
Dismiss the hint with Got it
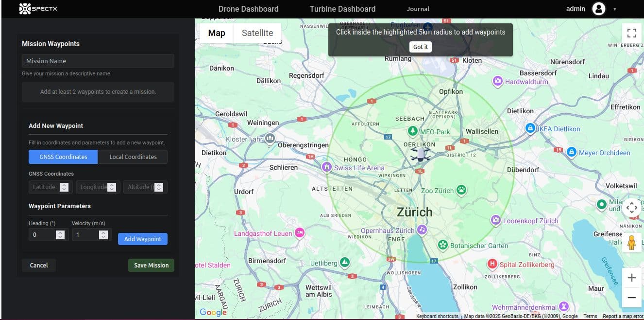[x=420, y=47]
